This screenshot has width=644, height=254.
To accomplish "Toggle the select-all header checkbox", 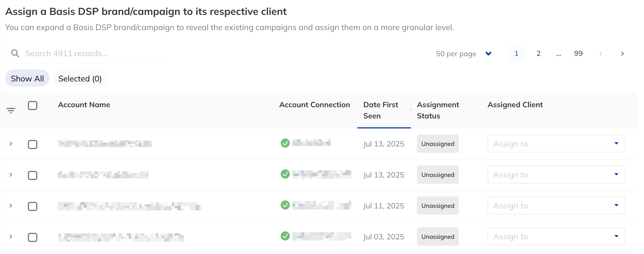I will click(32, 105).
